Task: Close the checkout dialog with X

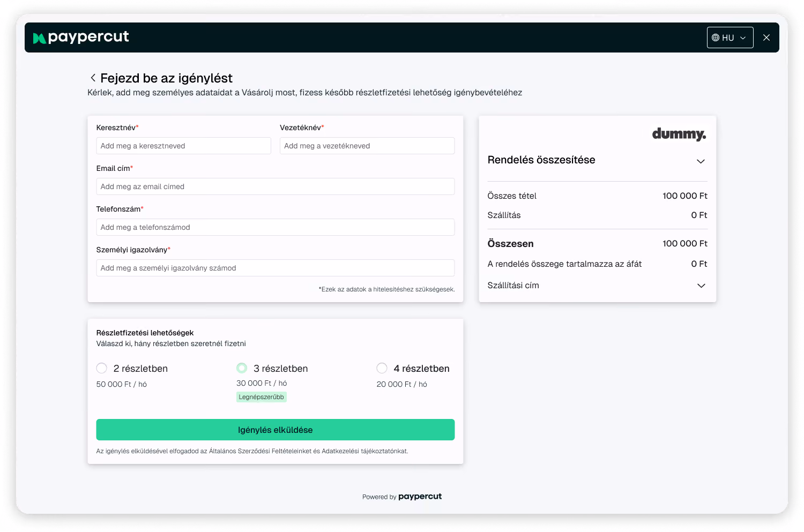Action: tap(766, 38)
